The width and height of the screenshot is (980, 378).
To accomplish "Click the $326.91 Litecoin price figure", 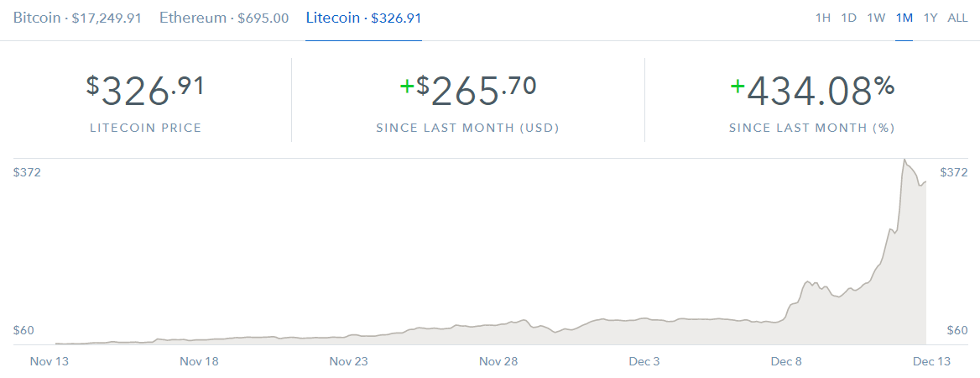I will [x=145, y=91].
